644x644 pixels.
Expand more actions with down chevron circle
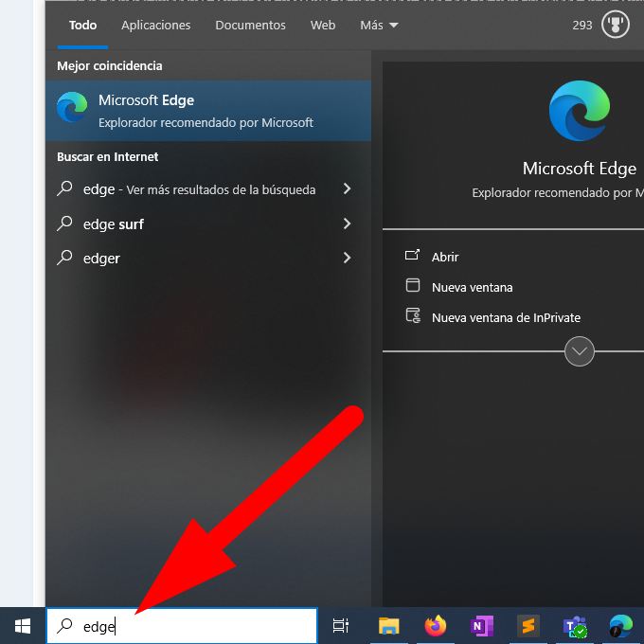point(580,351)
